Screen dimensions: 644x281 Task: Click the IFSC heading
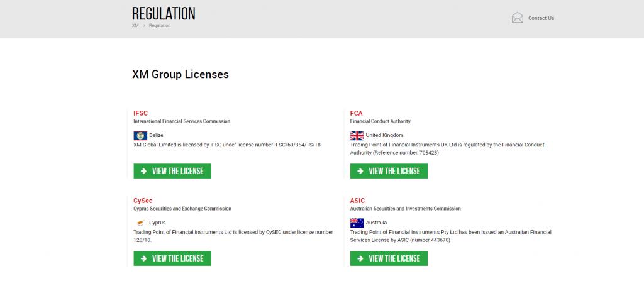tap(140, 113)
